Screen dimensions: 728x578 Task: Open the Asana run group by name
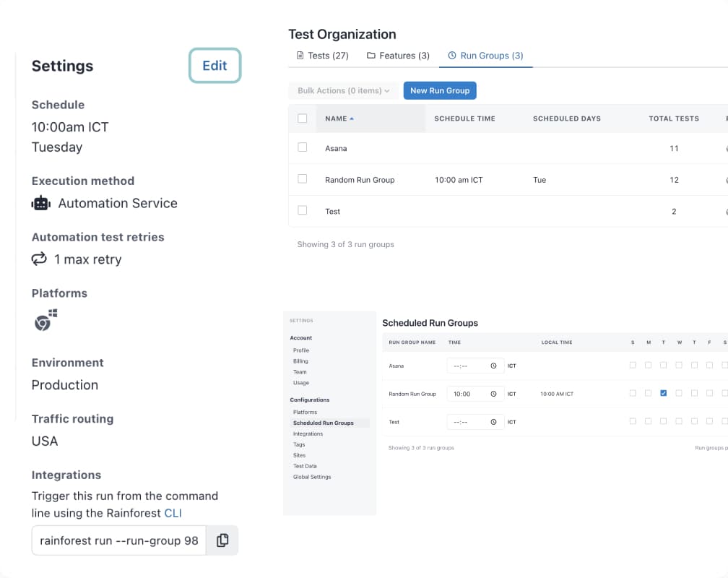pyautogui.click(x=336, y=148)
